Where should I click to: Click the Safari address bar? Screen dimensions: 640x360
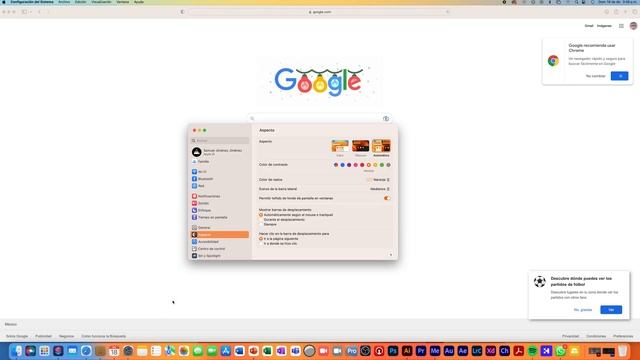tap(320, 12)
